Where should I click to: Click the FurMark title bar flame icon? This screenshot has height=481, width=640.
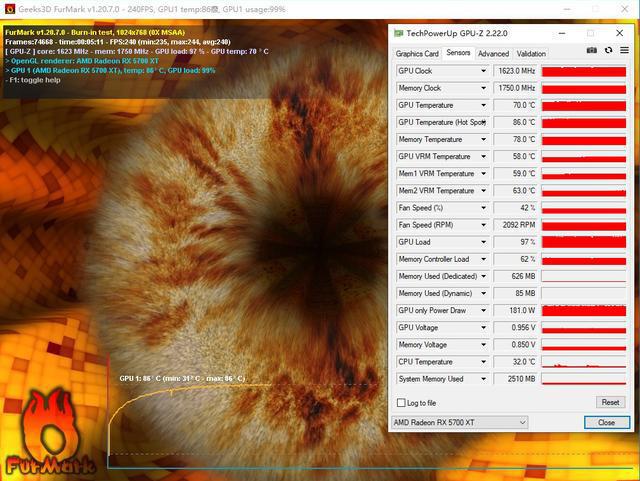(10, 9)
